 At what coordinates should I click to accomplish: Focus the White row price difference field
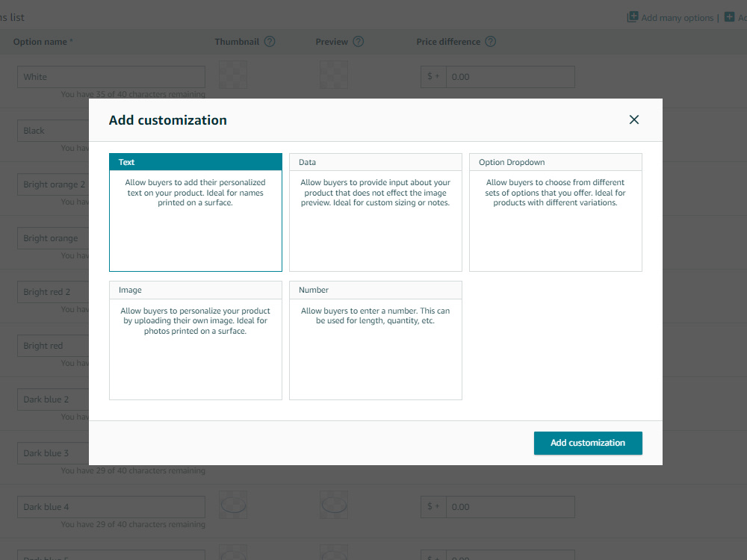[510, 77]
